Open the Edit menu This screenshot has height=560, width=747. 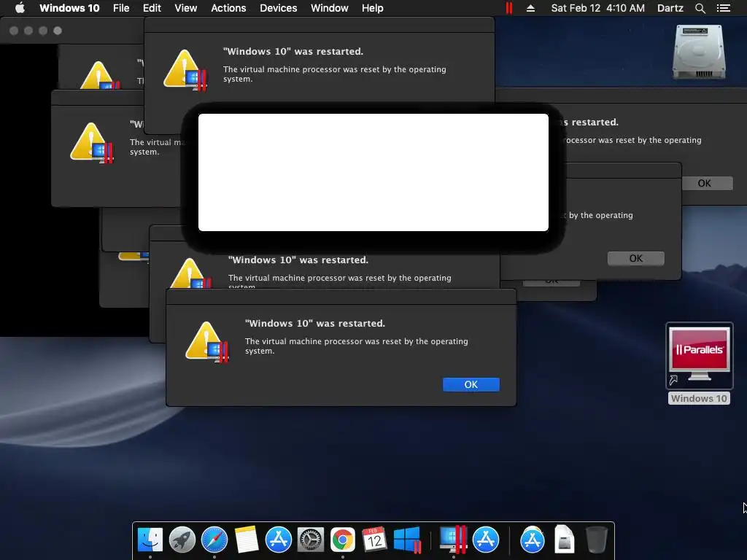pos(152,8)
